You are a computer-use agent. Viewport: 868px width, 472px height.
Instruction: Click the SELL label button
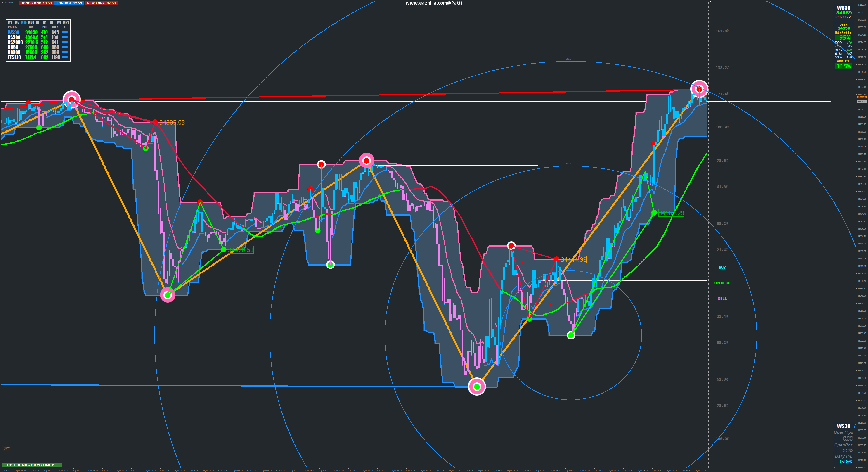pyautogui.click(x=722, y=299)
